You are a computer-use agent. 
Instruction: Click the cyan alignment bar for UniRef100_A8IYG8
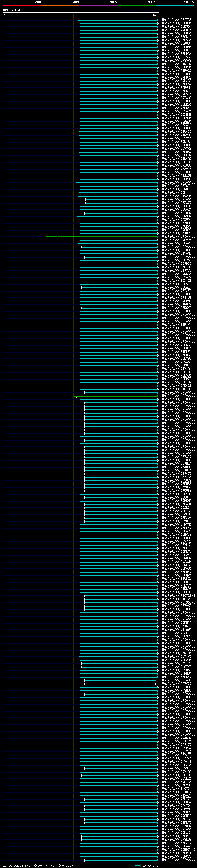(x=118, y=20)
